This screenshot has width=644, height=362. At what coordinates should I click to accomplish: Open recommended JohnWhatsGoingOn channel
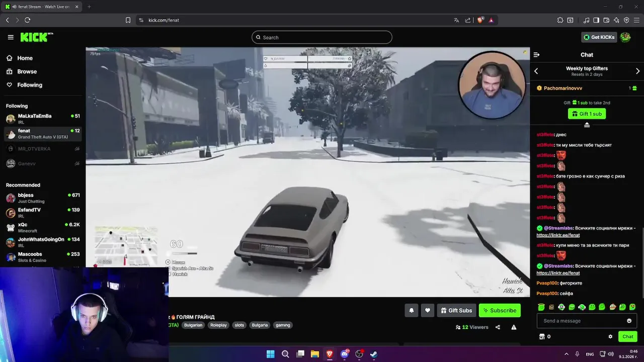(x=43, y=242)
